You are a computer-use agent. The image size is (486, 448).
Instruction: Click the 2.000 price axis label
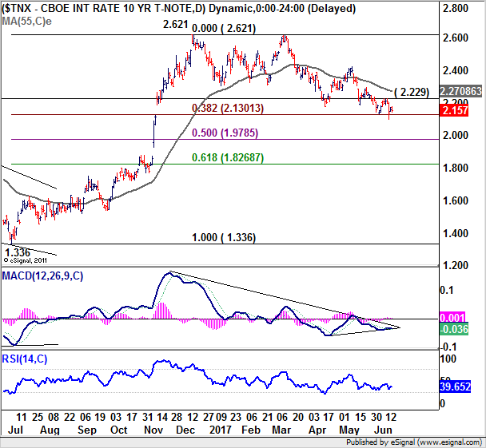pos(456,135)
